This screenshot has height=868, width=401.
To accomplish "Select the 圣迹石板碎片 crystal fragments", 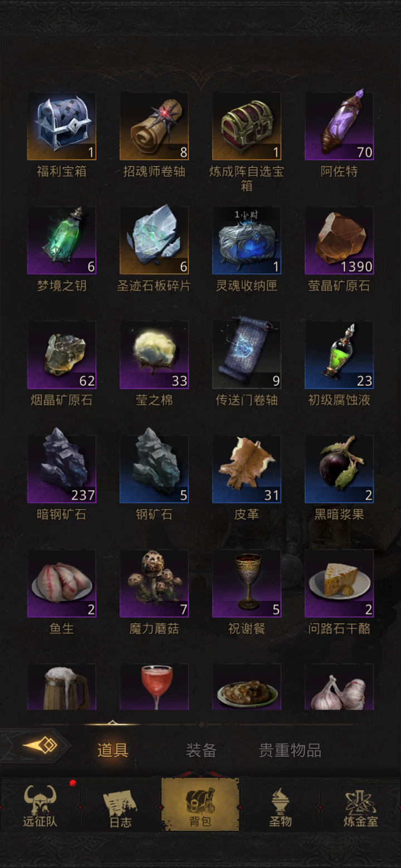I will click(154, 241).
